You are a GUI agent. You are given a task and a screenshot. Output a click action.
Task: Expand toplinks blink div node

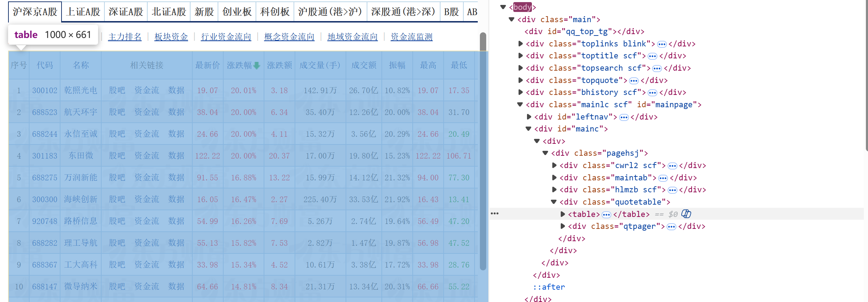[521, 44]
